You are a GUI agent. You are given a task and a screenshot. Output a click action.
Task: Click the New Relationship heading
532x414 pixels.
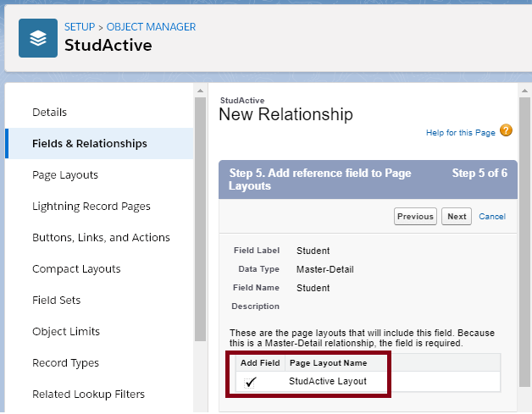285,114
